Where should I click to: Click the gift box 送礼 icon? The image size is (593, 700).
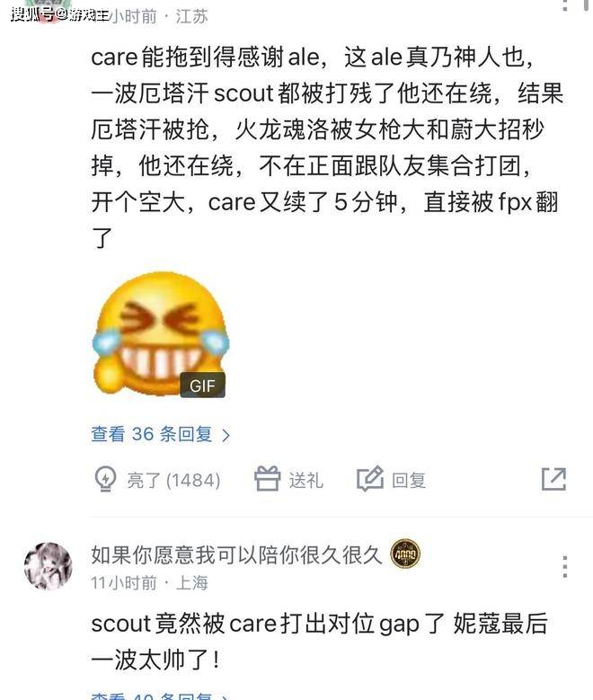click(x=267, y=479)
